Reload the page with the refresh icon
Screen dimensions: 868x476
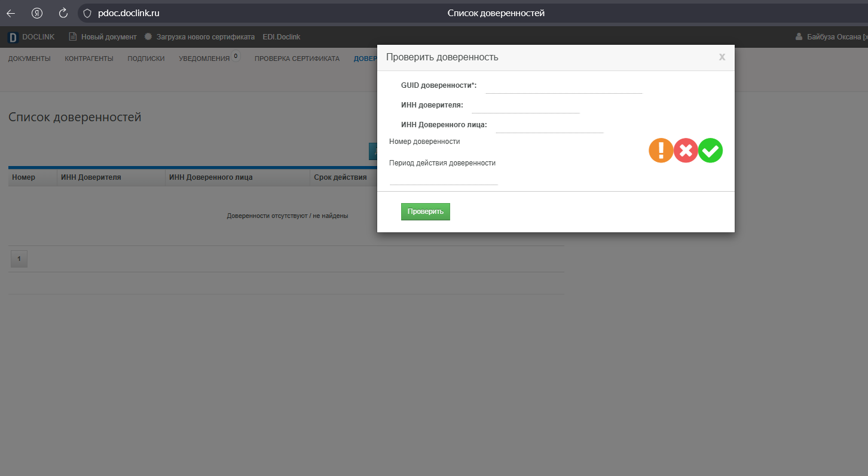click(63, 13)
